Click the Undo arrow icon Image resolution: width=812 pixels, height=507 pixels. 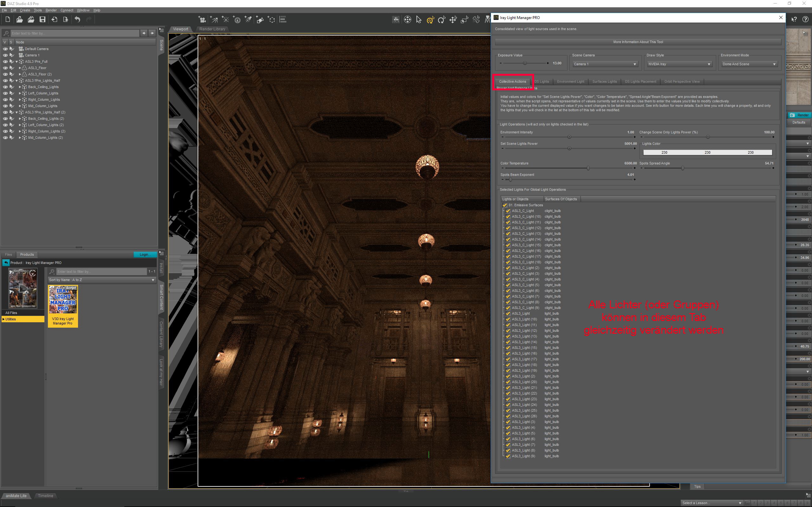coord(77,19)
